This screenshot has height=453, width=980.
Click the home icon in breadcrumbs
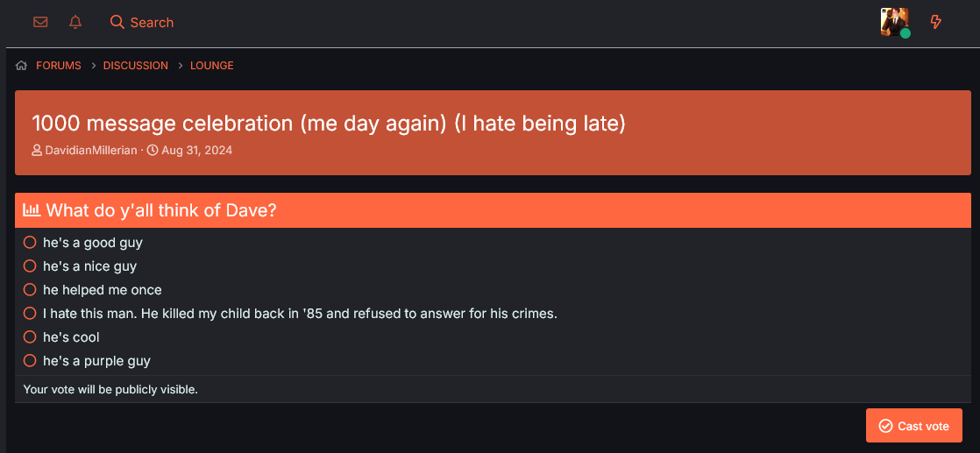(22, 66)
